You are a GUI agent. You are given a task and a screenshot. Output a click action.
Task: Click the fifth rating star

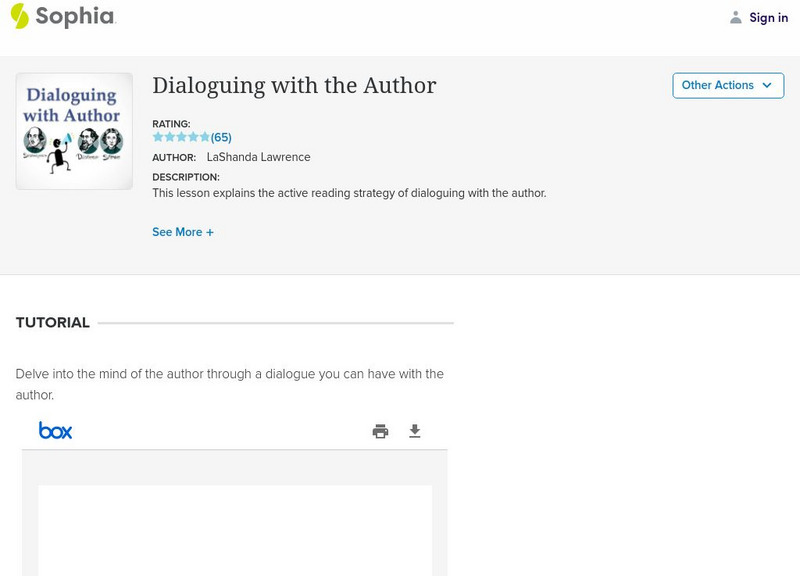click(x=204, y=137)
